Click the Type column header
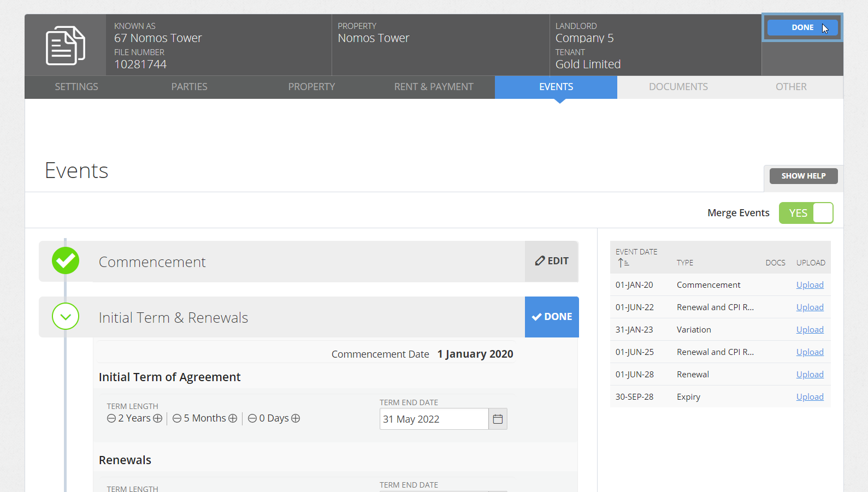Screen dimensions: 868x492 point(684,263)
